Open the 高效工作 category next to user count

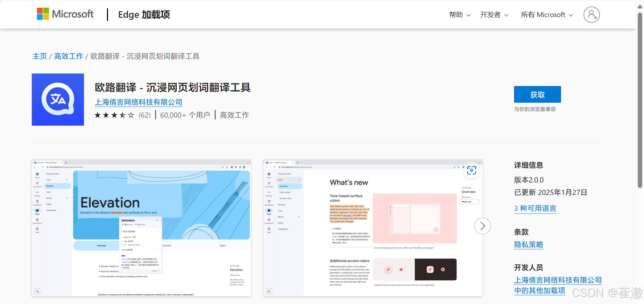[235, 115]
